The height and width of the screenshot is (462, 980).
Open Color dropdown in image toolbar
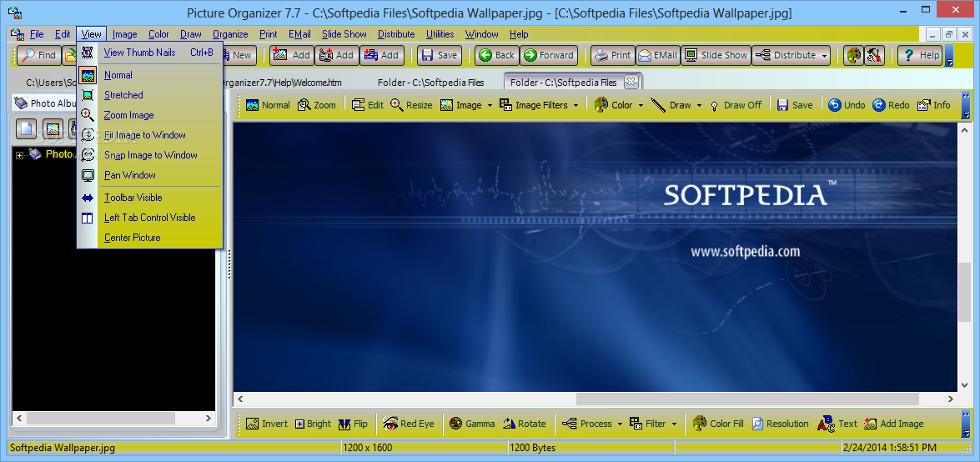641,105
